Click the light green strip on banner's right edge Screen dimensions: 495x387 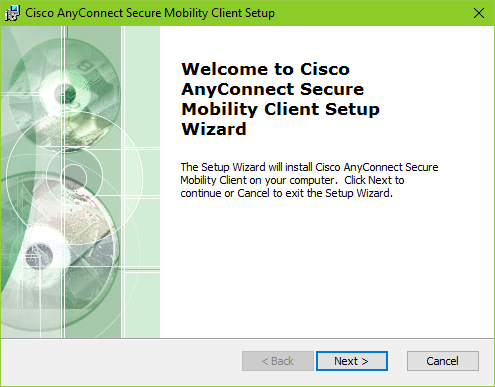tap(143, 182)
